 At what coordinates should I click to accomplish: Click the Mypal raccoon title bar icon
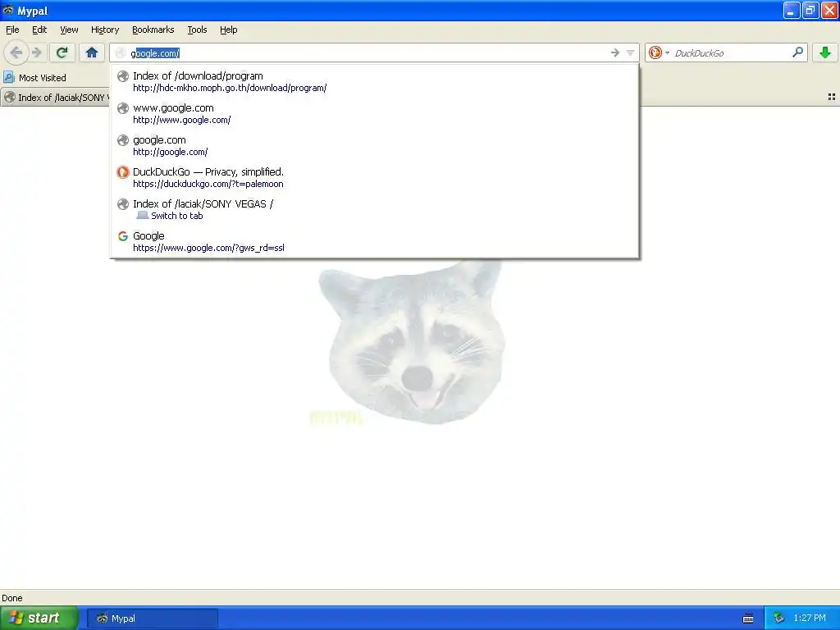(x=8, y=10)
